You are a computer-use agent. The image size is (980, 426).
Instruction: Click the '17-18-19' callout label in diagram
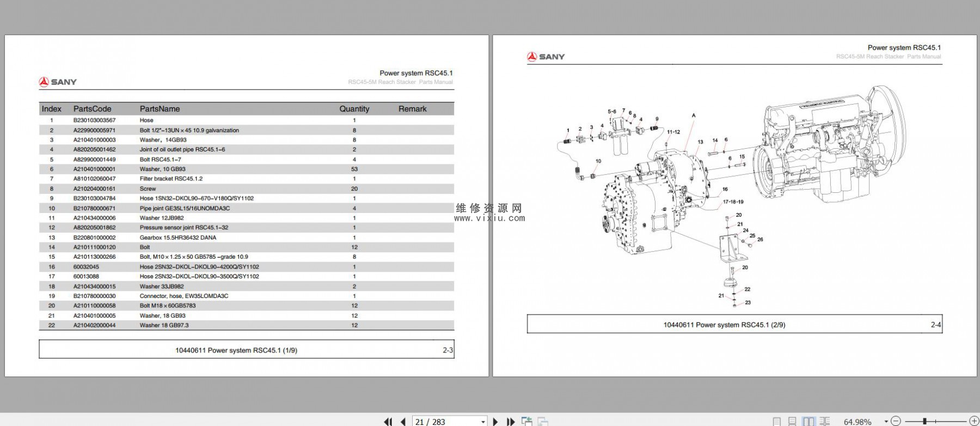point(733,202)
